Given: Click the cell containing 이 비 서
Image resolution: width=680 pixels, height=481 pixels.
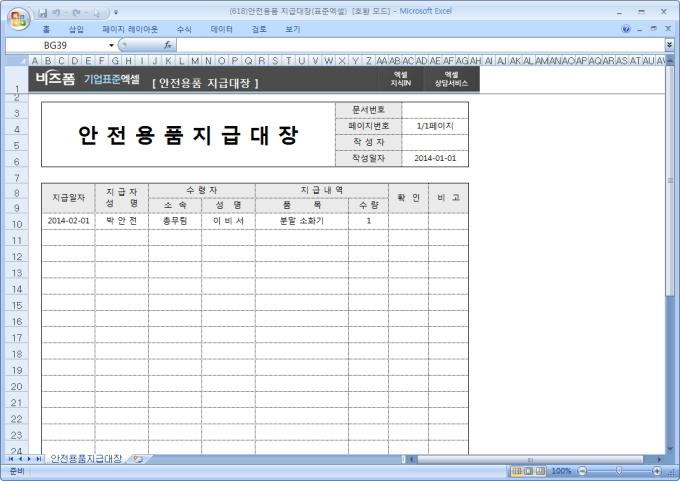Looking at the screenshot, I should [x=228, y=221].
